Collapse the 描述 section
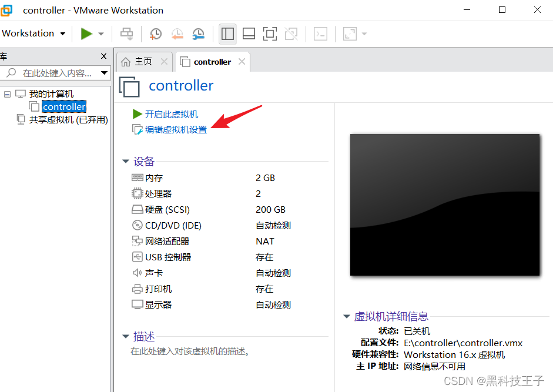 (126, 336)
